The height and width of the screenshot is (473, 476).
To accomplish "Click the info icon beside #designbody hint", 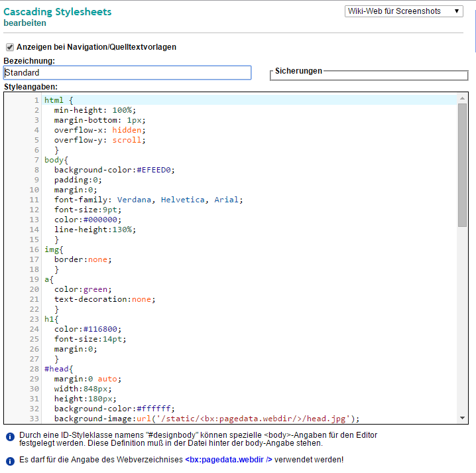I will (x=10, y=437).
